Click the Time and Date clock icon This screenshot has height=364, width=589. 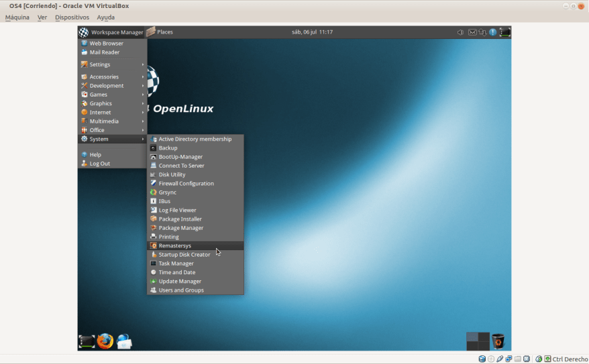click(x=153, y=272)
